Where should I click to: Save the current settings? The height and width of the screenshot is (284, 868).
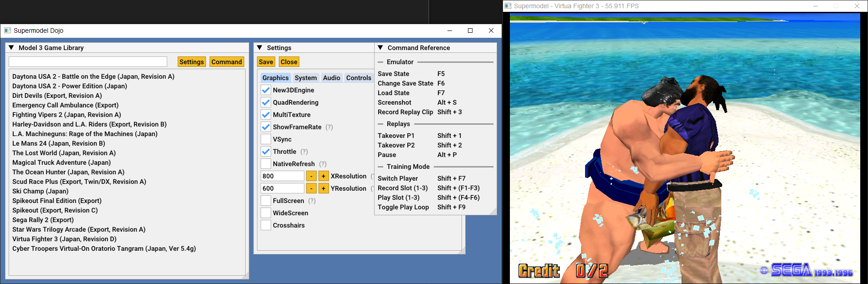[266, 62]
